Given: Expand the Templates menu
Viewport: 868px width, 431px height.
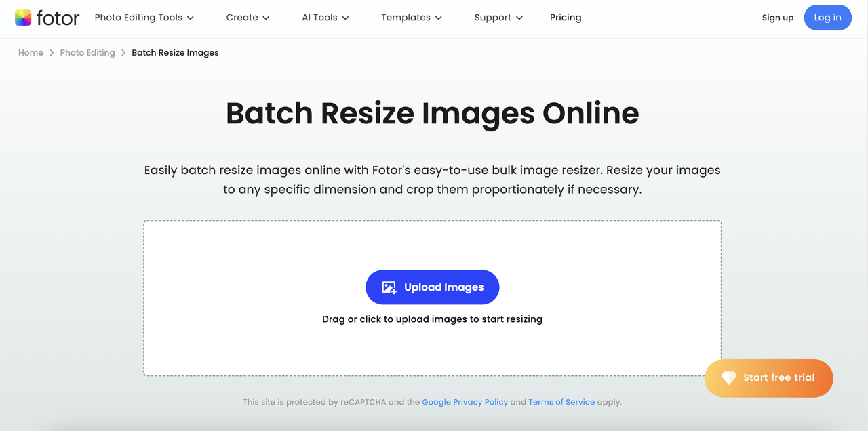Looking at the screenshot, I should pyautogui.click(x=412, y=18).
